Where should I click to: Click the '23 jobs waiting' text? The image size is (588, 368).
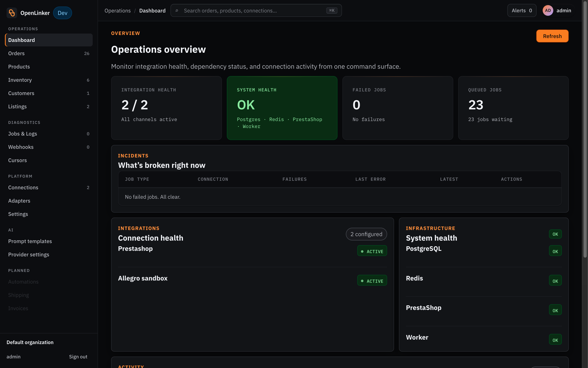coord(490,120)
